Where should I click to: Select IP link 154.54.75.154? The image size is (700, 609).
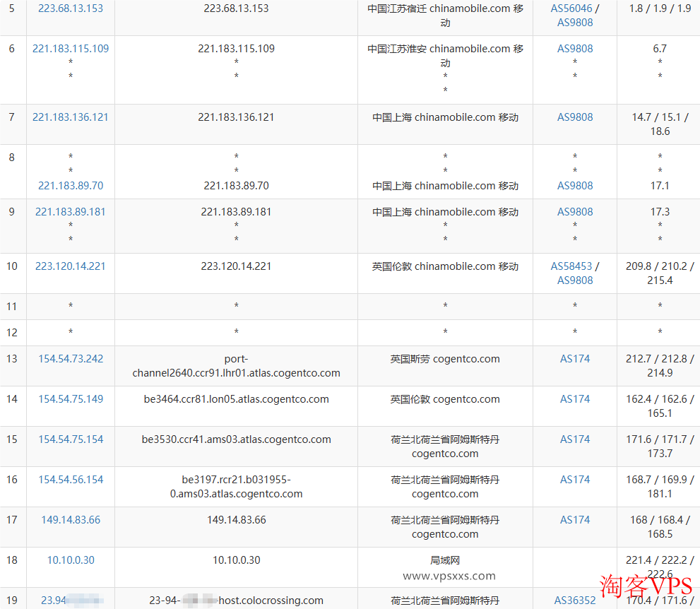71,439
